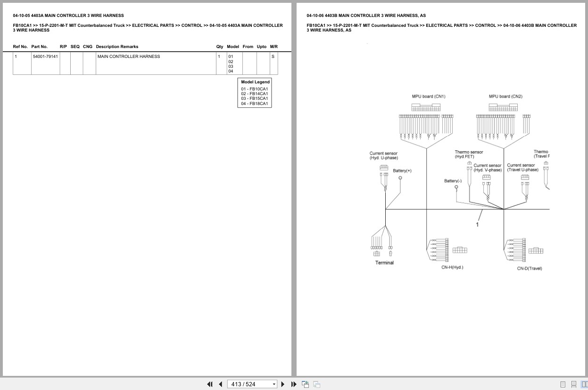Click legend entry 04 - FB18CA1
588x390 pixels.
[x=254, y=104]
